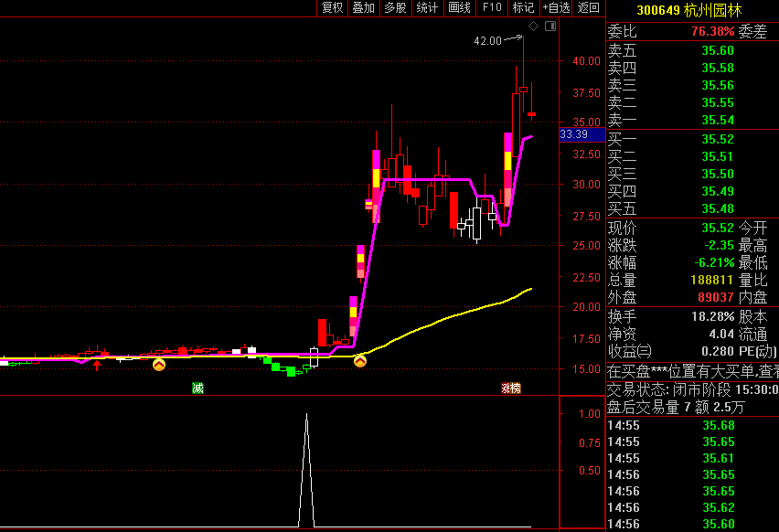The height and width of the screenshot is (532, 779).
Task: Click the tall candlestick at the 42.00 high
Action: 523,90
